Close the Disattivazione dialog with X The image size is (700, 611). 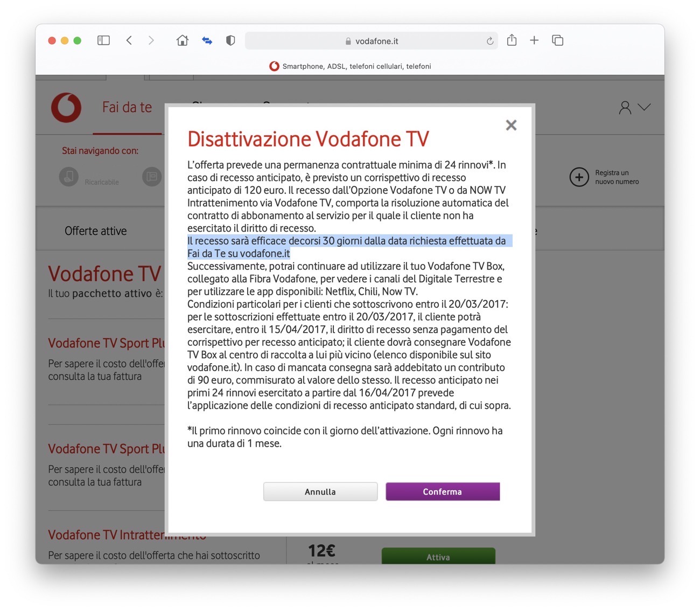(x=511, y=125)
